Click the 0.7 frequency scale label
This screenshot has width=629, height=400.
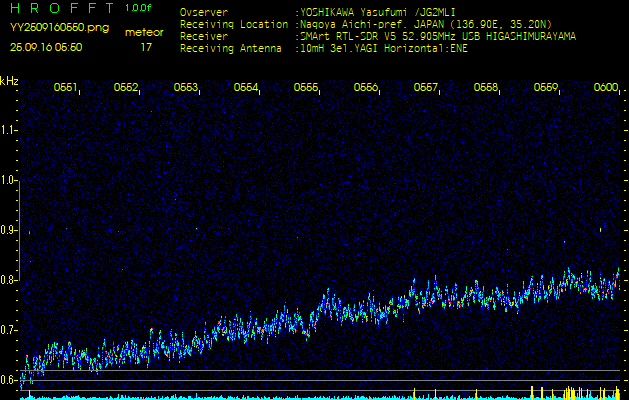[9, 330]
